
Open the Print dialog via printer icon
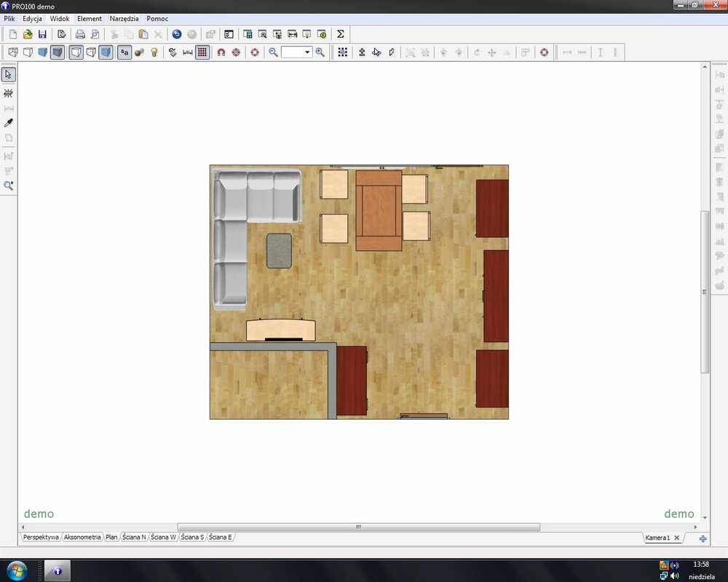coord(80,34)
